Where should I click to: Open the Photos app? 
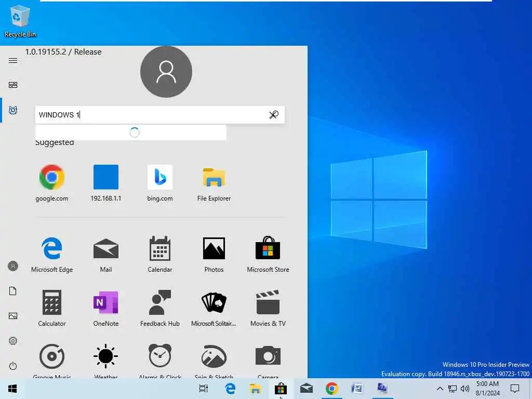(x=214, y=255)
